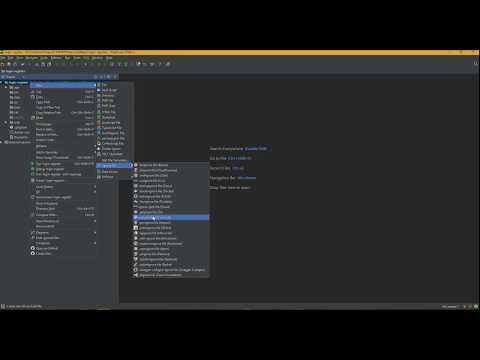This screenshot has height=360, width=480.
Task: Expand the Diagrams submenu
Action: [63, 233]
